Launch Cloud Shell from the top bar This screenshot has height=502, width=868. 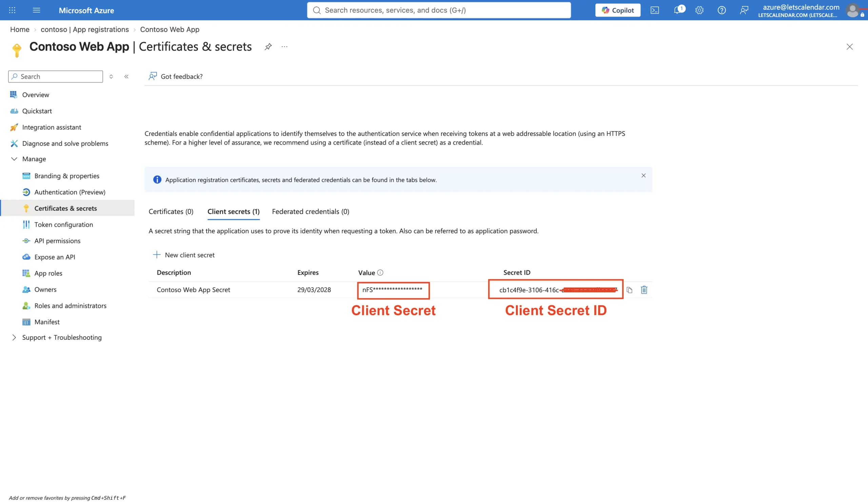pyautogui.click(x=655, y=10)
